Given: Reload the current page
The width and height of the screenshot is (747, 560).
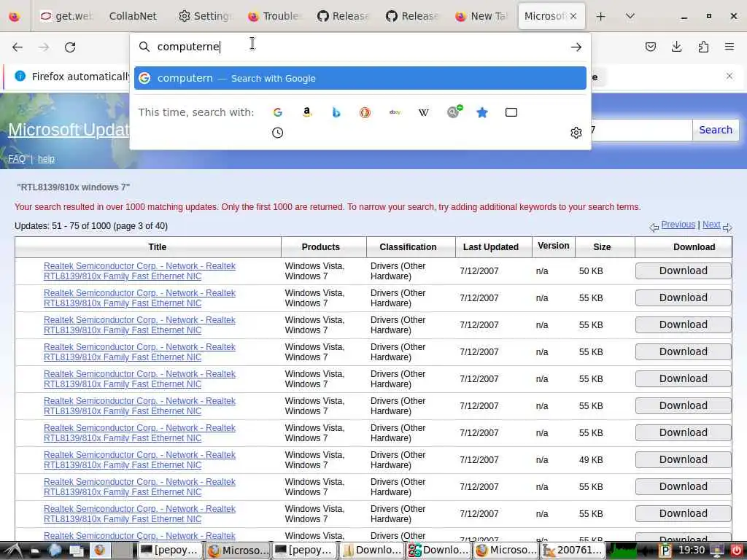Looking at the screenshot, I should click(x=70, y=47).
